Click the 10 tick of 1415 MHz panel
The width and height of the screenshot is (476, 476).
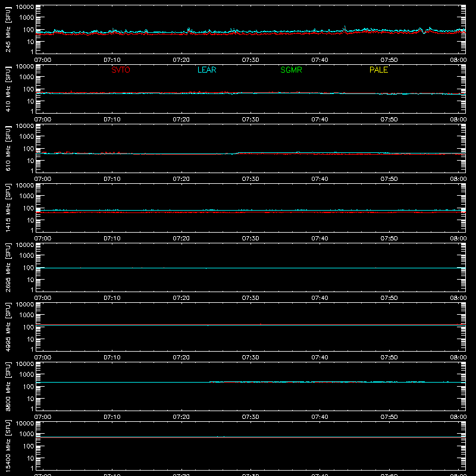30,220
